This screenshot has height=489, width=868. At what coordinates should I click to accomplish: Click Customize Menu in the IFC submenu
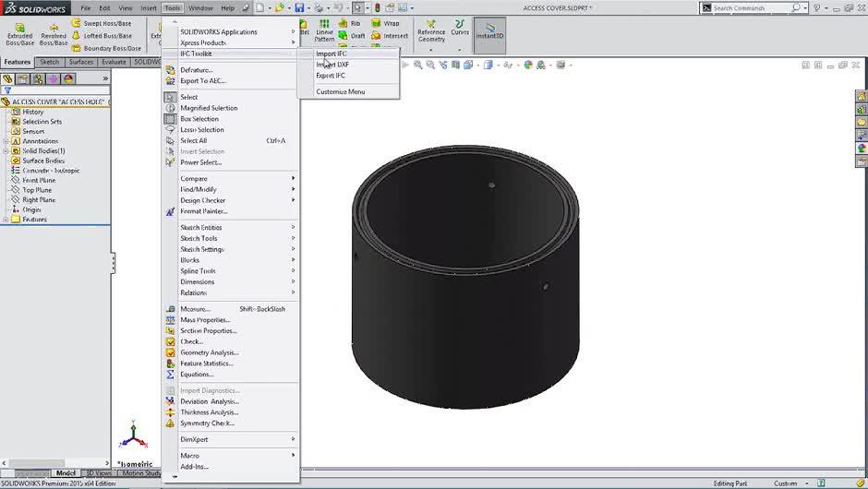click(x=340, y=91)
